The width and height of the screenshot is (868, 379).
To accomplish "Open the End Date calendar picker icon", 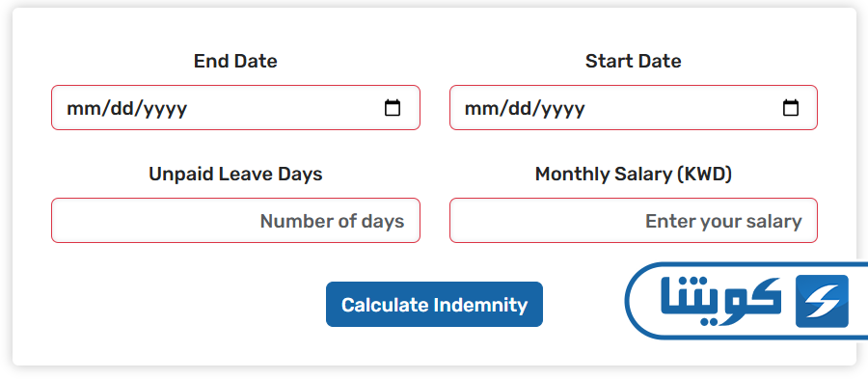I will (393, 108).
